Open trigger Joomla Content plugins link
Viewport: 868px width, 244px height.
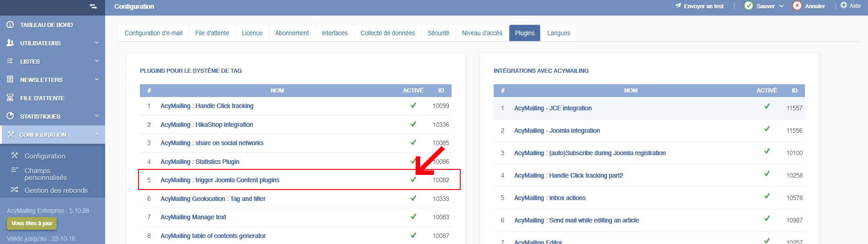(x=220, y=180)
